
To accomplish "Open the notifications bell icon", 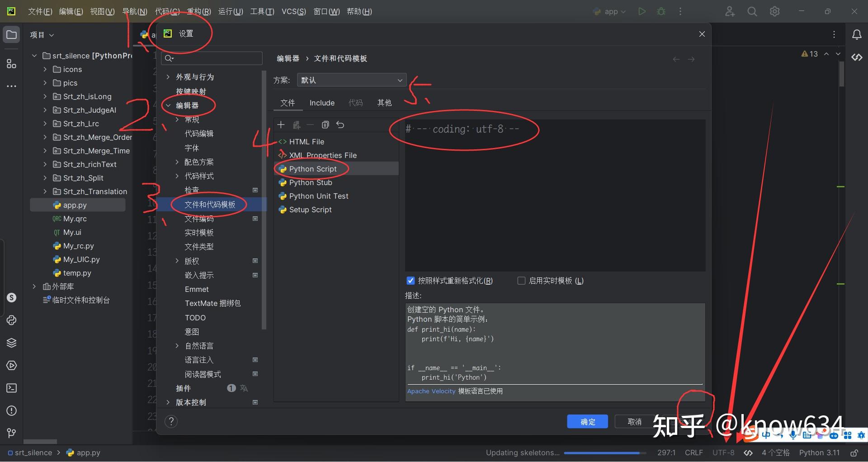I will pyautogui.click(x=857, y=35).
